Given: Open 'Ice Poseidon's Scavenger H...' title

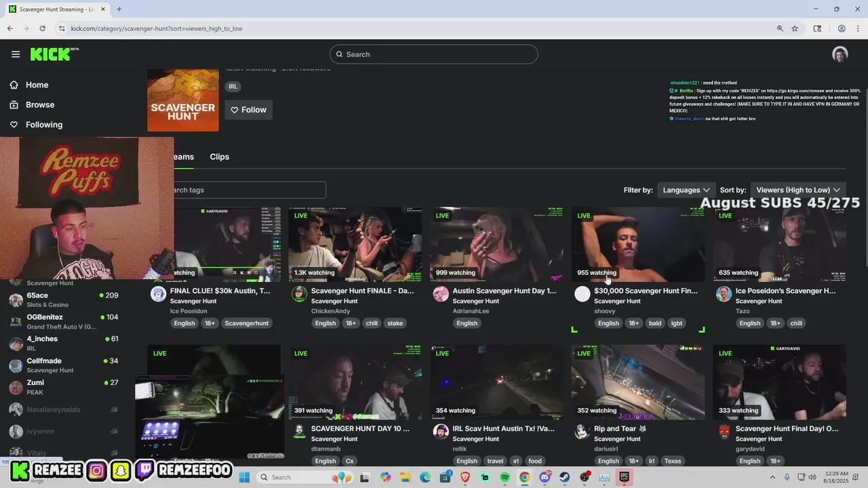Looking at the screenshot, I should (785, 291).
